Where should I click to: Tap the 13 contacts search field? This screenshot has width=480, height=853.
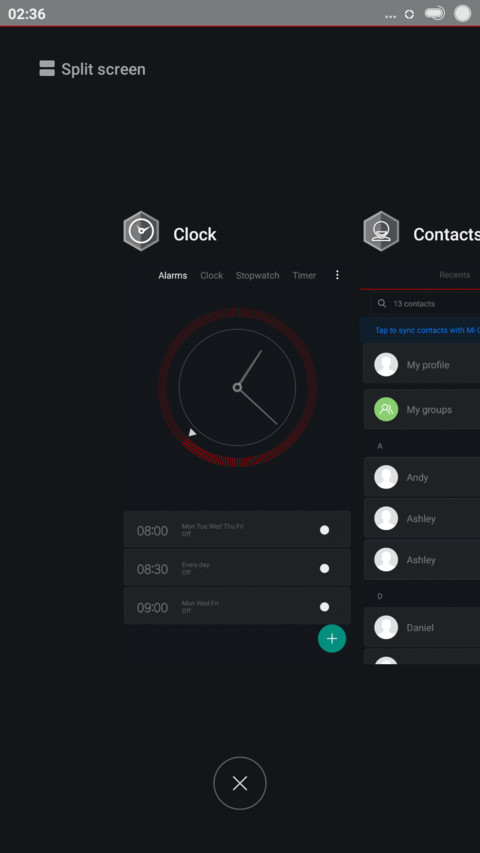tap(426, 304)
